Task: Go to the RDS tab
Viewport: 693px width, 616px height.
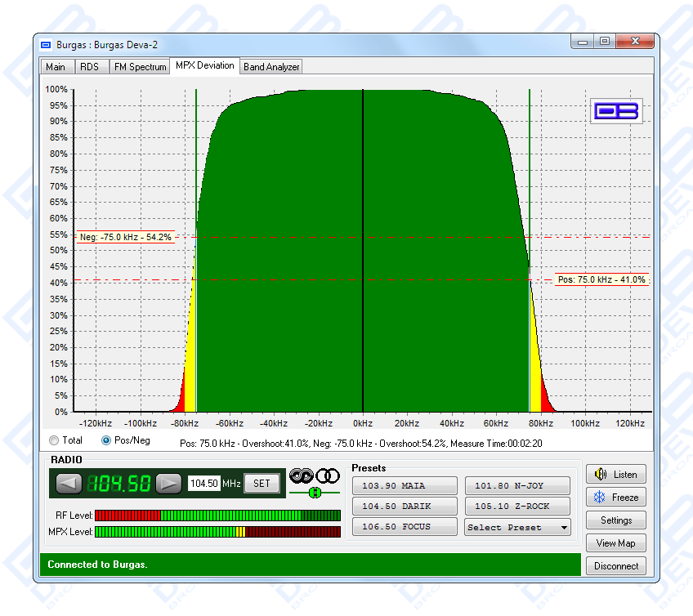Action: [89, 67]
